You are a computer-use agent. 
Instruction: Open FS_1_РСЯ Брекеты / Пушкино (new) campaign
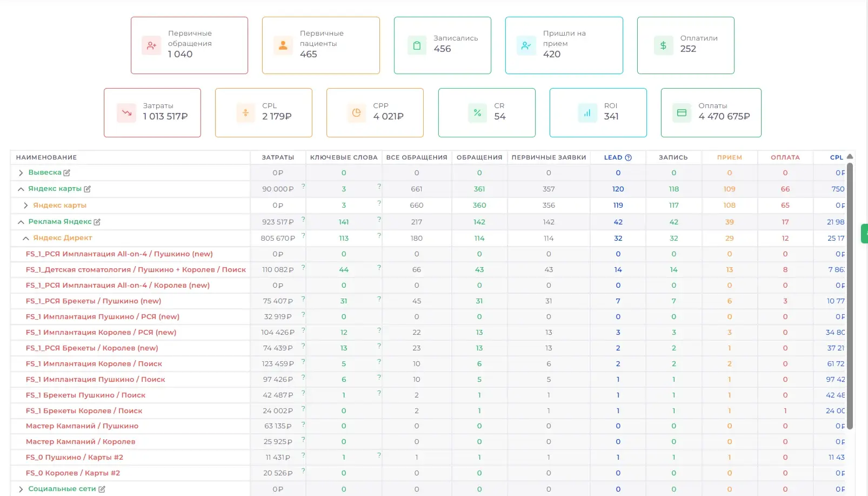coord(94,301)
